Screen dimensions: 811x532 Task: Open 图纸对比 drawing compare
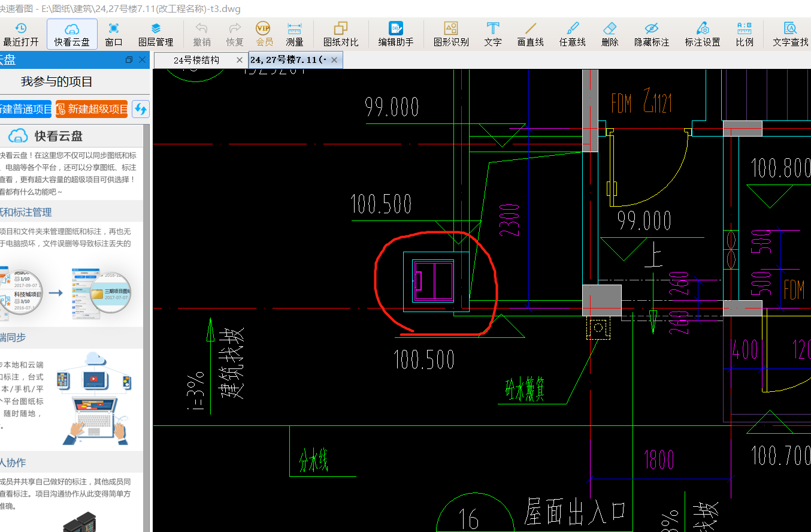tap(341, 34)
